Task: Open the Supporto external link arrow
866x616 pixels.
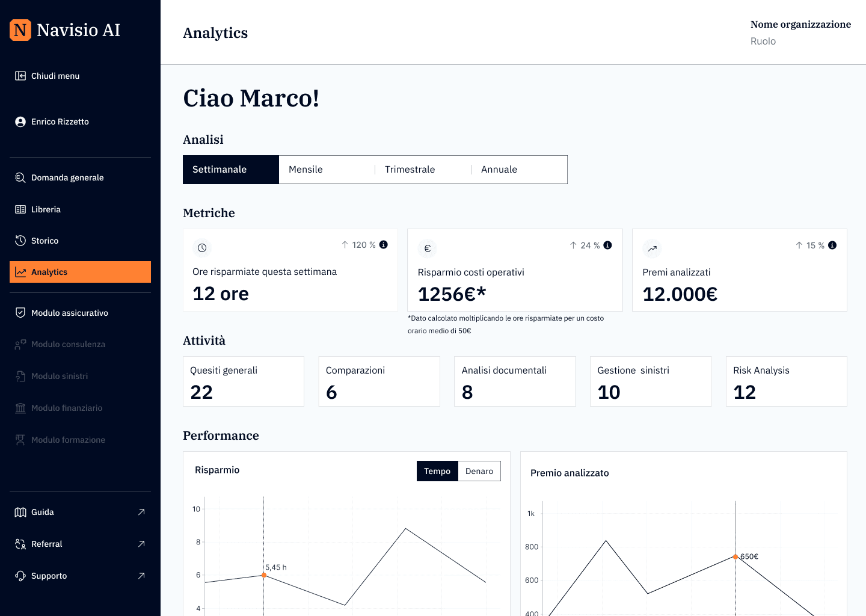Action: point(142,576)
